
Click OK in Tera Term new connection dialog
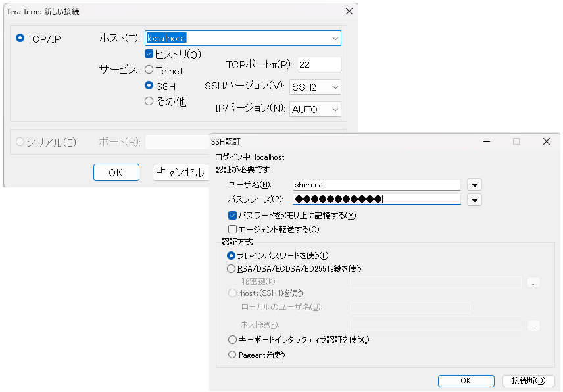tap(116, 172)
